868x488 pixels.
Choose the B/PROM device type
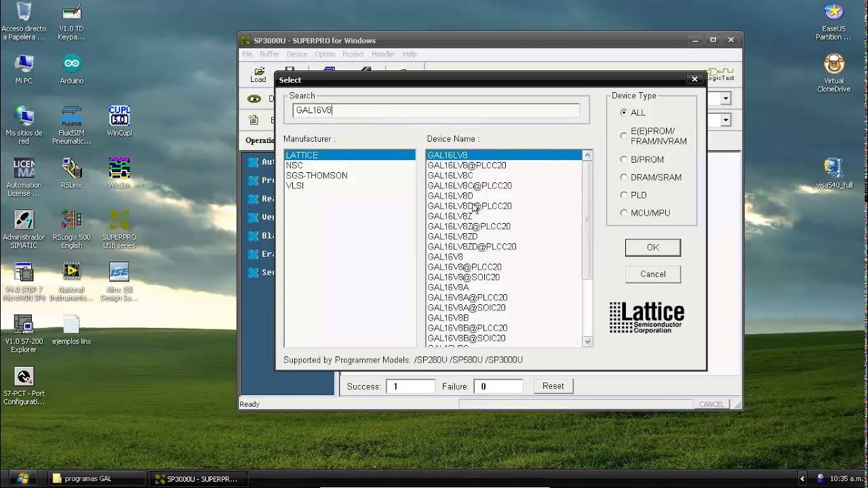623,159
